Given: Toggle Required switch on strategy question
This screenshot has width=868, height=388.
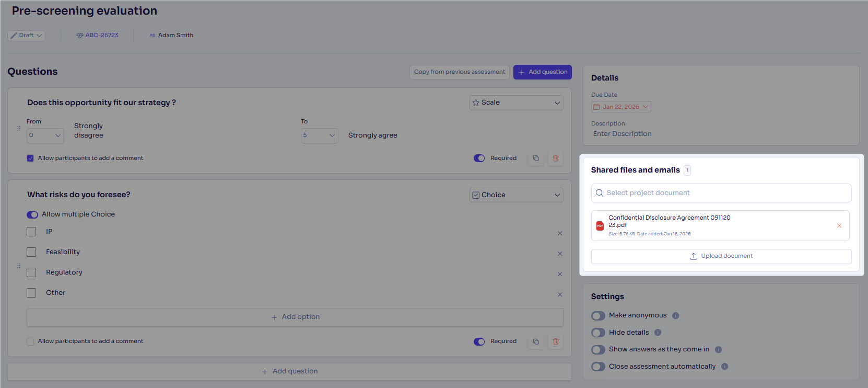Looking at the screenshot, I should click(x=479, y=158).
